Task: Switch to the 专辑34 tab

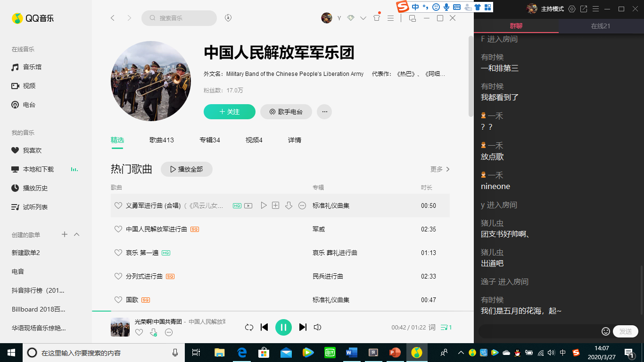Action: (210, 140)
